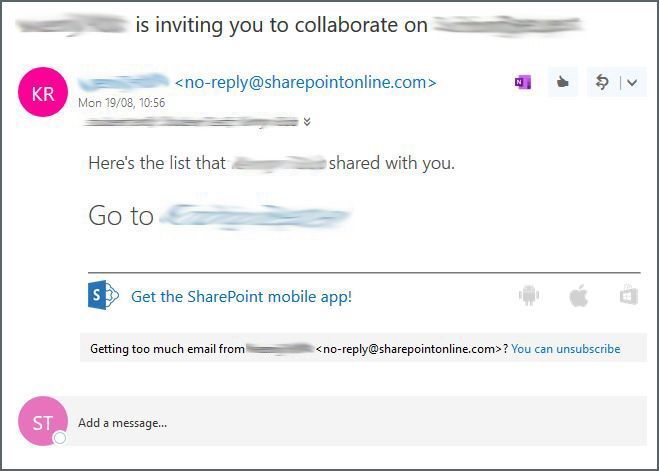Like the email with thumbs-up icon

tap(562, 82)
